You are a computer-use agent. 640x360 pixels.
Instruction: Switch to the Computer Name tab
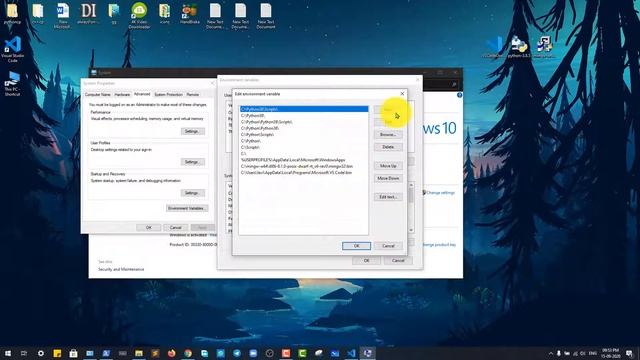(98, 94)
